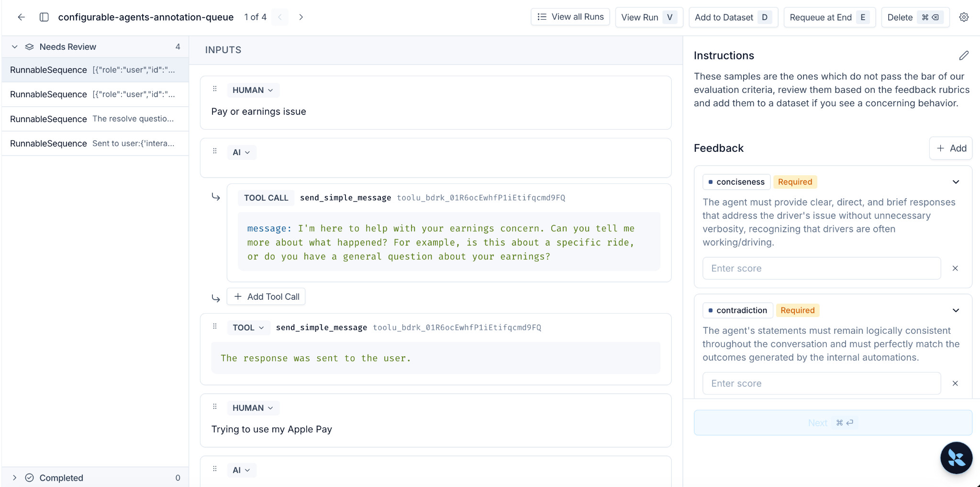The height and width of the screenshot is (487, 980).
Task: Open settings via the gear icon
Action: pos(964,17)
